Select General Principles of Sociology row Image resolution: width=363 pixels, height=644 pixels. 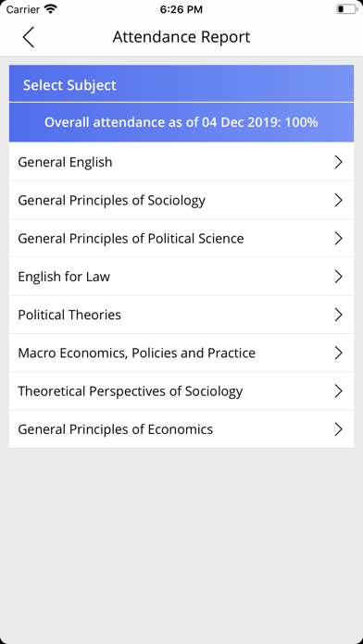tap(181, 200)
